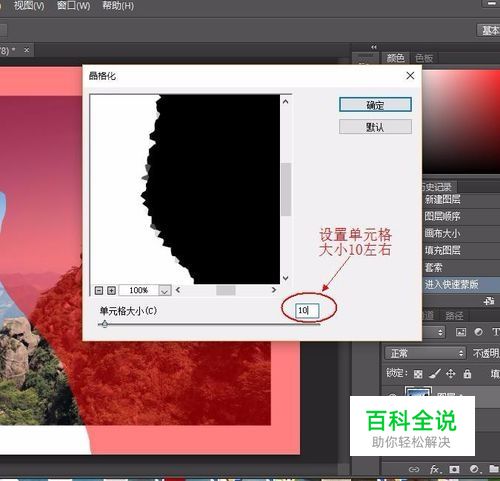
Task: Create new document from current history state
Action: pyautogui.click(x=489, y=301)
